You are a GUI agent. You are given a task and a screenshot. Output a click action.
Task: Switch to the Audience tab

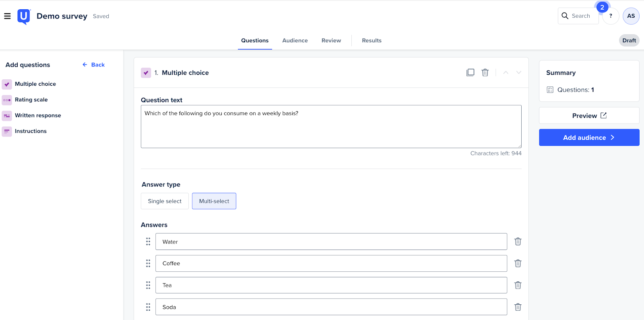coord(295,41)
